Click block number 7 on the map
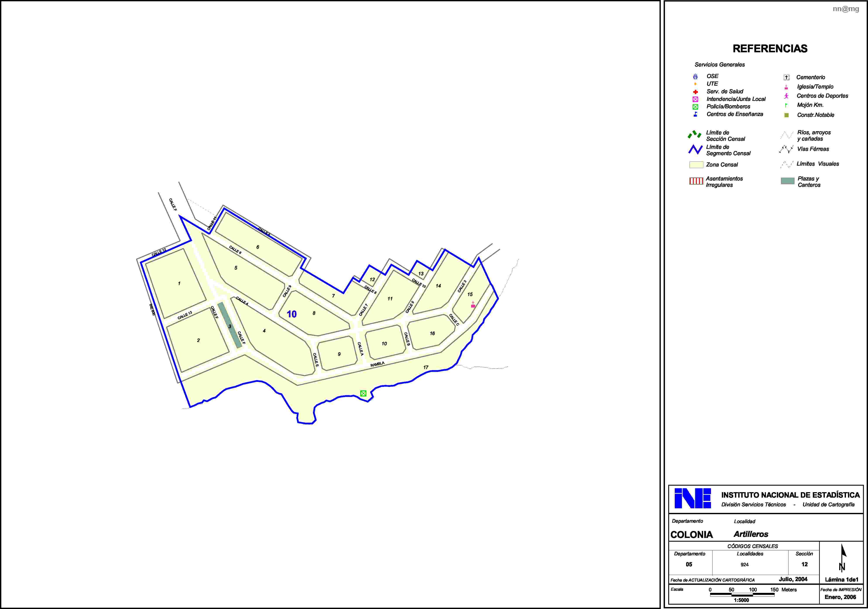Viewport: 868px width, 609px height. [x=333, y=296]
